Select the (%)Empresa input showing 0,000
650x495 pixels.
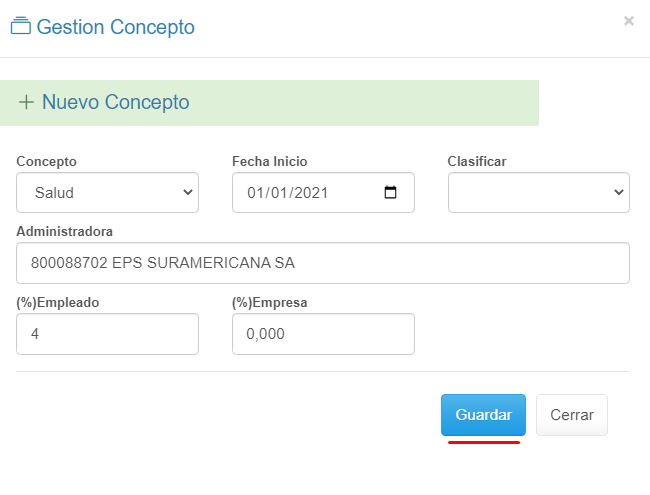[x=323, y=334]
